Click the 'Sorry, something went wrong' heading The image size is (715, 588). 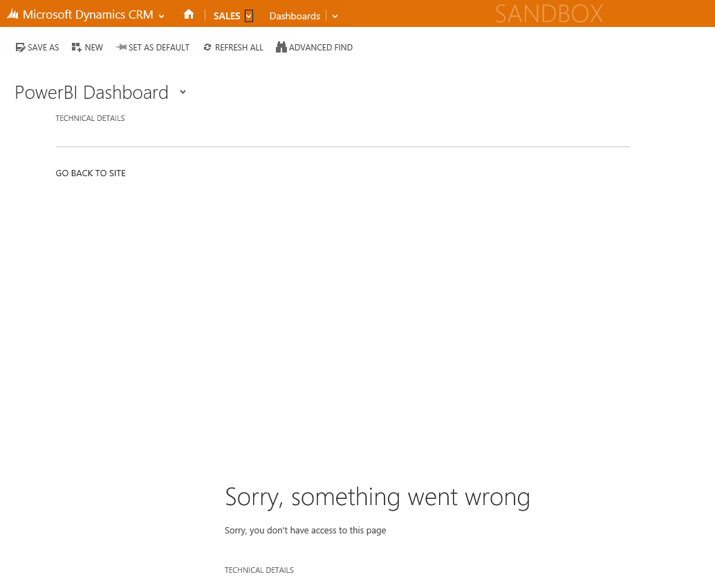tap(378, 497)
